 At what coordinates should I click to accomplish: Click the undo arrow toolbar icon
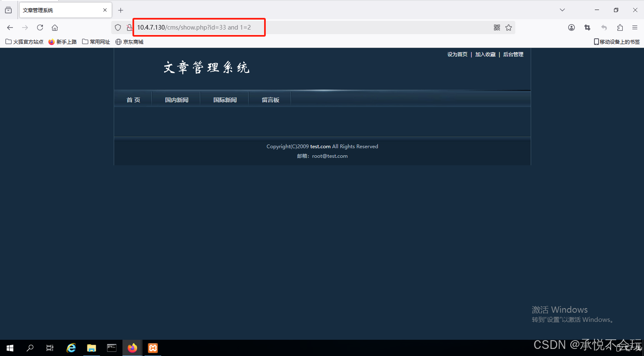(604, 27)
